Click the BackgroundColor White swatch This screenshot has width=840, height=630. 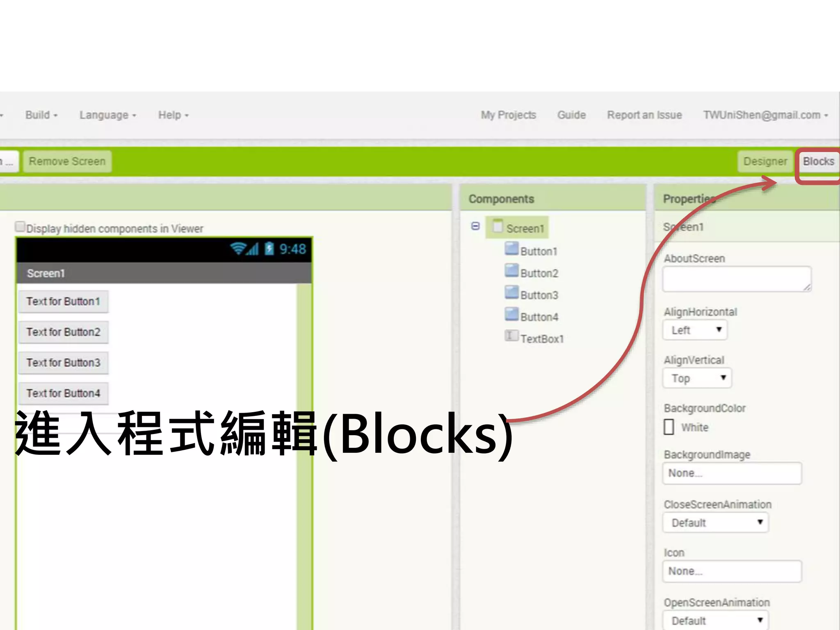669,427
